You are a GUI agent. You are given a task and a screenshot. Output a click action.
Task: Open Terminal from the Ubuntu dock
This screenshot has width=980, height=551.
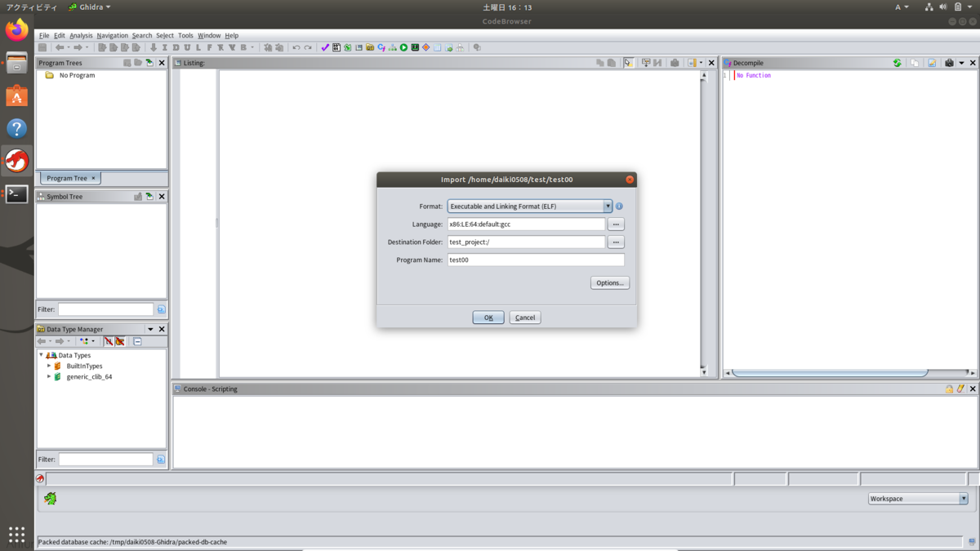pyautogui.click(x=16, y=193)
